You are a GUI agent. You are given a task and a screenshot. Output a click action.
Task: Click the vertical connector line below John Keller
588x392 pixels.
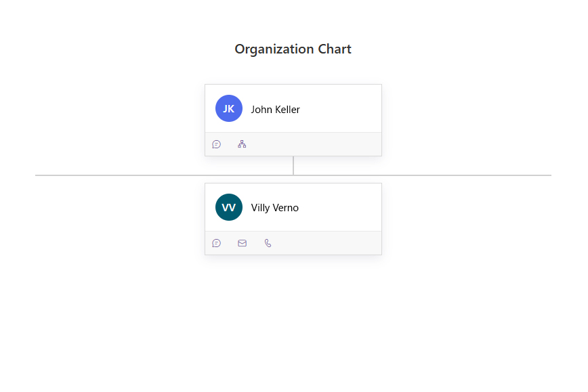[x=293, y=166]
